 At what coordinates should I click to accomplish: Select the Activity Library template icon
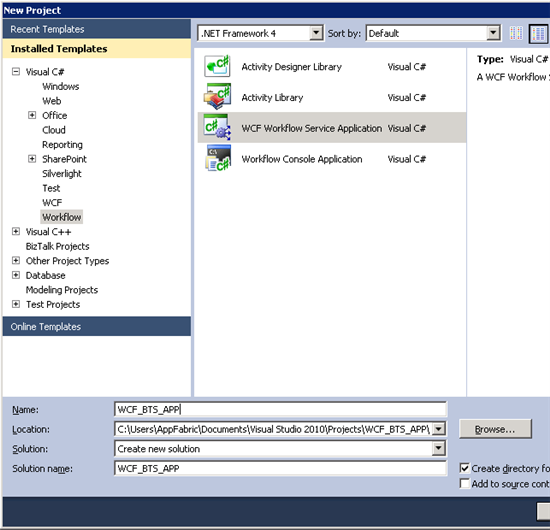217,97
